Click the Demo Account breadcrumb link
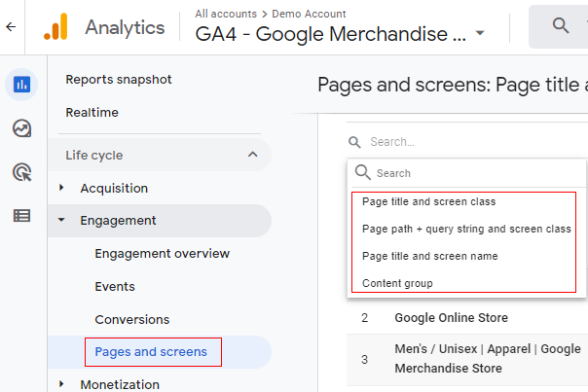Viewport: 588px width, 392px height. (x=309, y=14)
